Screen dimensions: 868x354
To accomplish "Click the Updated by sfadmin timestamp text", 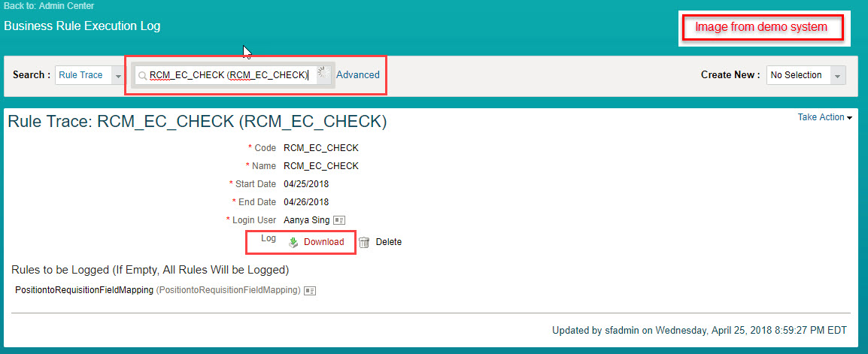I will (700, 331).
